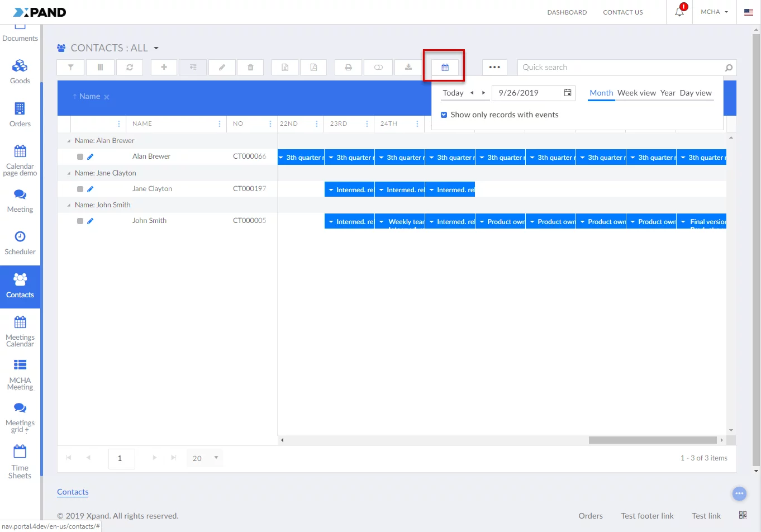Viewport: 761px width, 532px height.
Task: Collapse the 'Name: Jane Clayton' group
Action: (x=69, y=173)
